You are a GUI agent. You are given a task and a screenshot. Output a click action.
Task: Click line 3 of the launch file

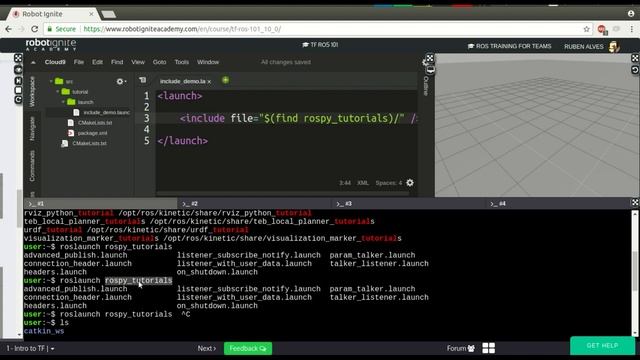[x=287, y=118]
